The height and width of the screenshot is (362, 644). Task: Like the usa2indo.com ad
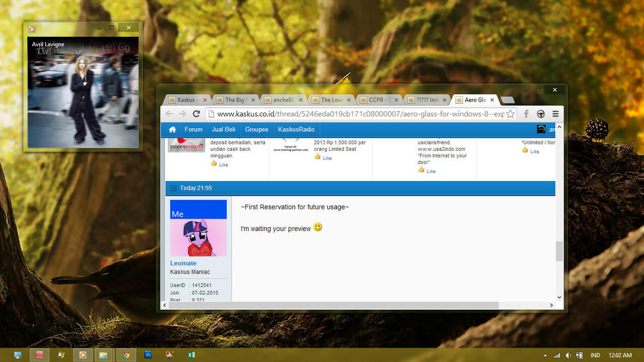[x=427, y=170]
